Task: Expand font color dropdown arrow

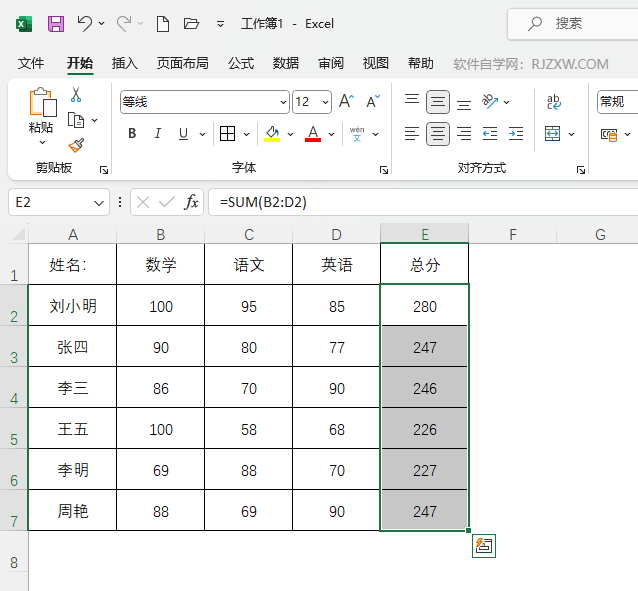Action: (332, 134)
